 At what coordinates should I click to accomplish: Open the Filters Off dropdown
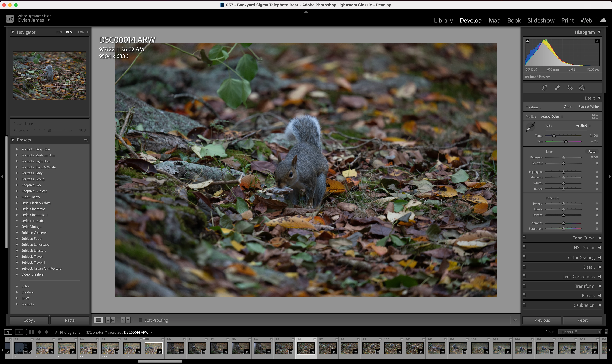point(580,332)
